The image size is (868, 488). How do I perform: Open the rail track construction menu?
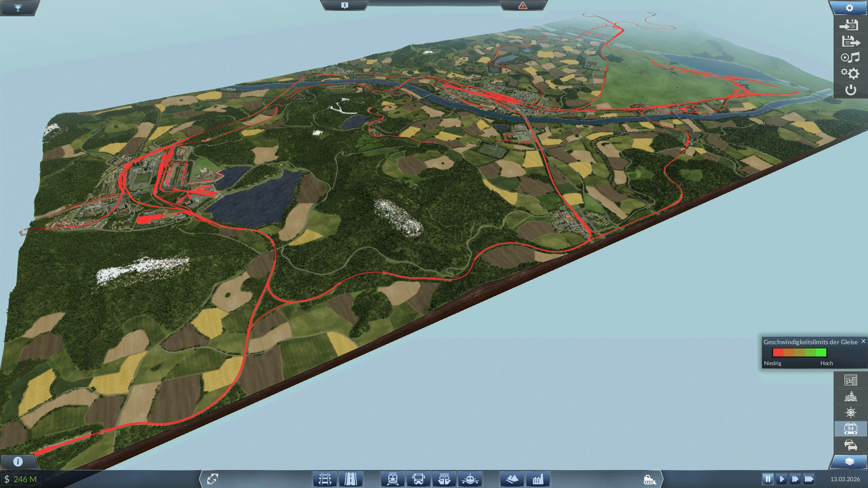click(x=325, y=479)
